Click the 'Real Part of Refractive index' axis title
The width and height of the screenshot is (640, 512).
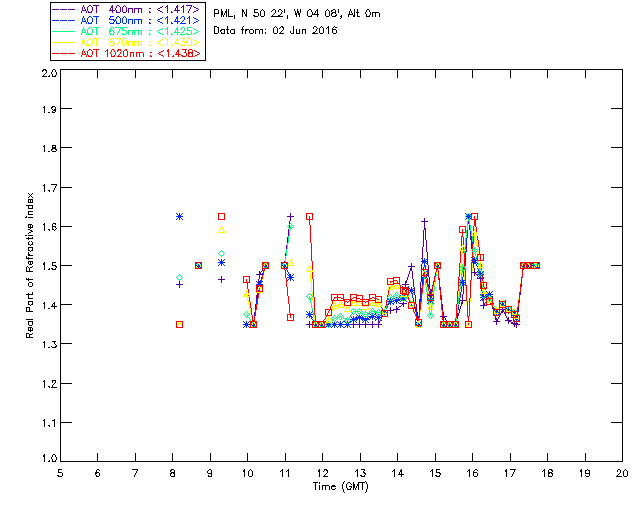click(29, 265)
